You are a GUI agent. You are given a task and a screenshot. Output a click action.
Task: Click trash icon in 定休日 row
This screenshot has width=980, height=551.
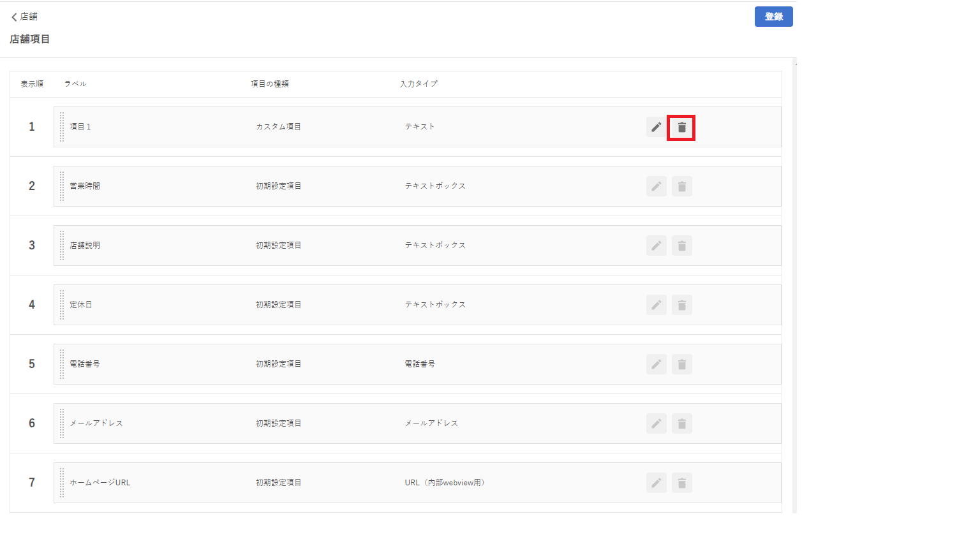click(x=681, y=305)
